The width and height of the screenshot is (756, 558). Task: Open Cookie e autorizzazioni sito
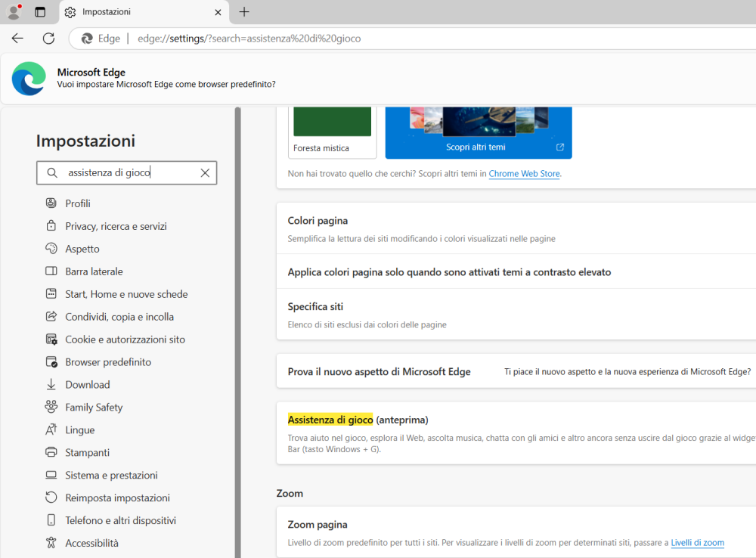pyautogui.click(x=125, y=339)
